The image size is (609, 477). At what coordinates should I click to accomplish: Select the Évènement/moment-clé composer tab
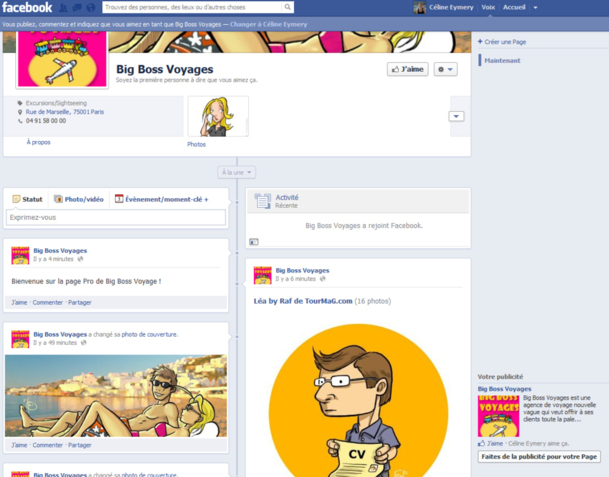(x=162, y=199)
